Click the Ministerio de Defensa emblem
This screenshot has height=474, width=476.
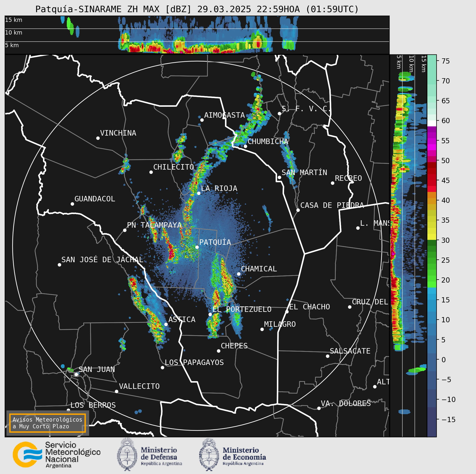(127, 455)
